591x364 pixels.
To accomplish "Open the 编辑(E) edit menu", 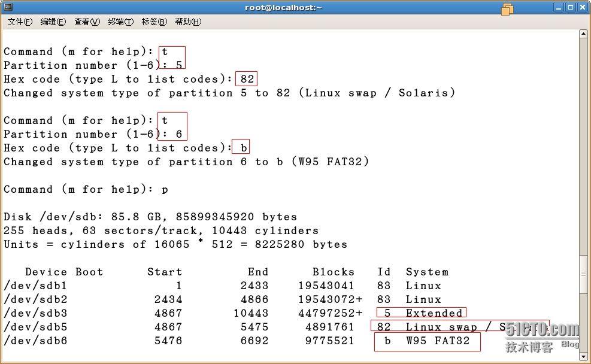I will [x=53, y=22].
